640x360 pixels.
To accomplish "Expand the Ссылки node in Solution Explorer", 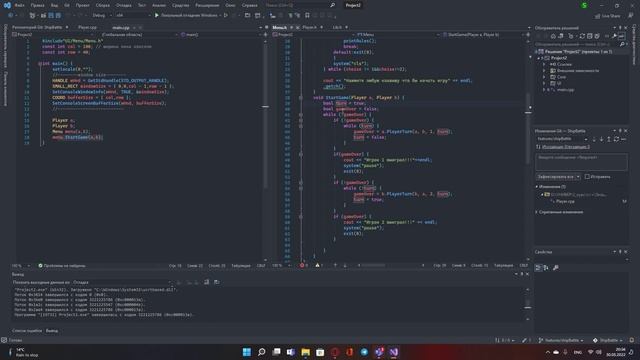I will 544,64.
